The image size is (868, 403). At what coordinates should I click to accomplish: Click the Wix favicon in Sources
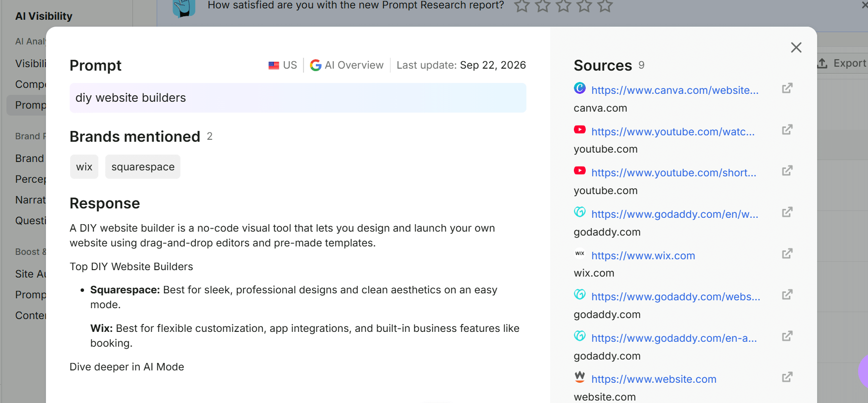(x=580, y=253)
